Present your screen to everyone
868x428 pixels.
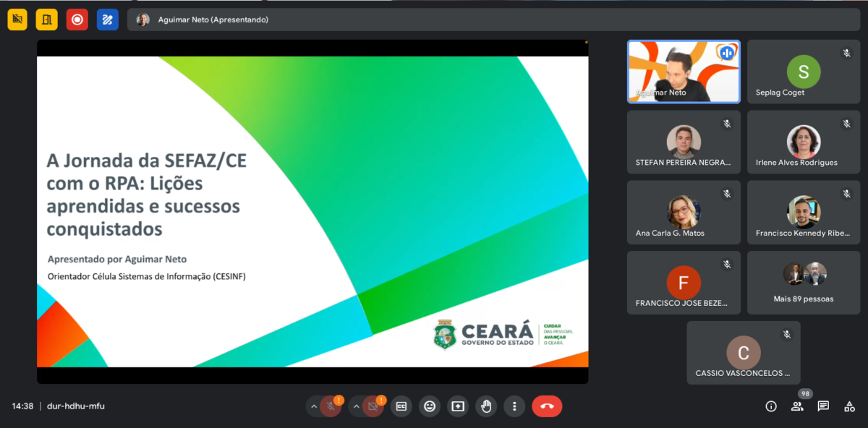click(x=457, y=406)
